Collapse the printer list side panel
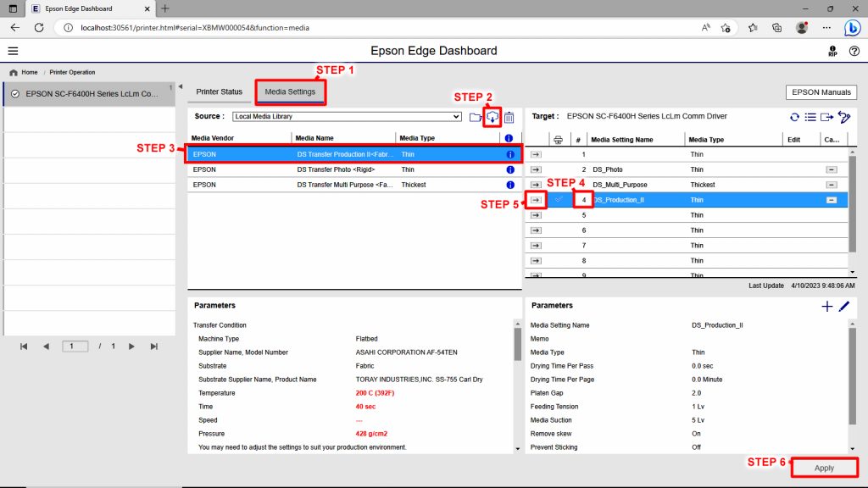The image size is (868, 488). coord(181,87)
